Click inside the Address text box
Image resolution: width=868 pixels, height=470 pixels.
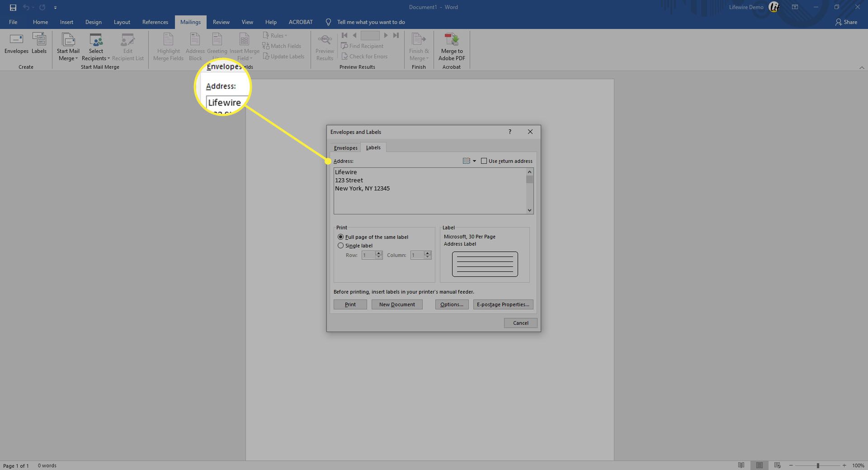coord(430,191)
